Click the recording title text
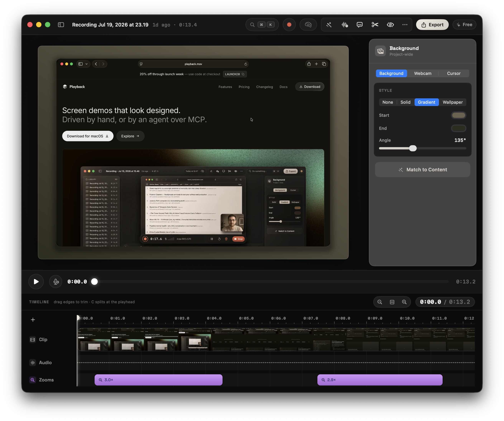The width and height of the screenshot is (504, 421). click(x=110, y=25)
